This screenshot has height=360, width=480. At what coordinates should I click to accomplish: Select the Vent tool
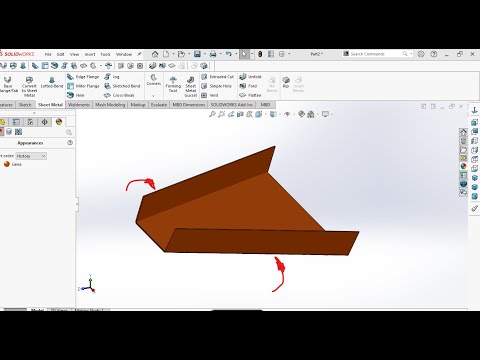point(210,95)
